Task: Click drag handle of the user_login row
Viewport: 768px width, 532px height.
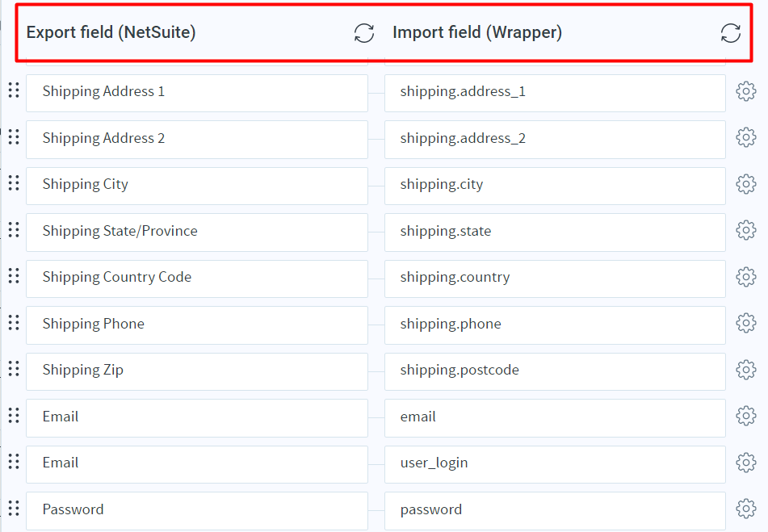Action: tap(14, 462)
